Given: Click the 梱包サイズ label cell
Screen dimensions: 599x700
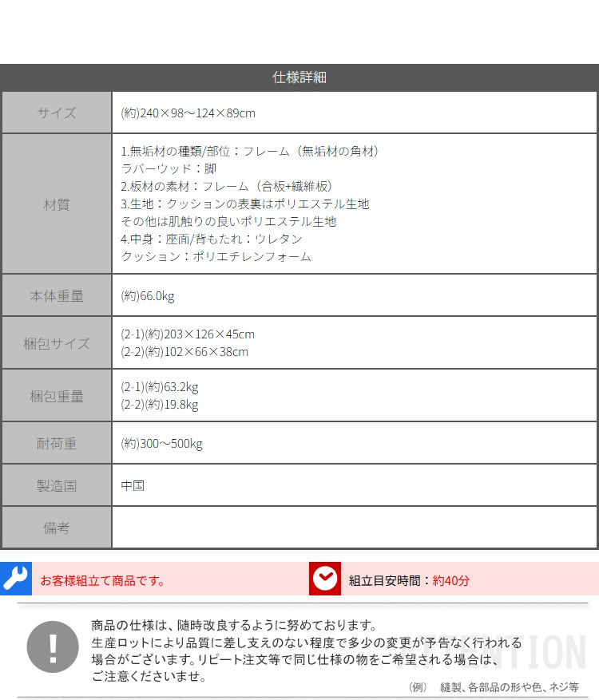Looking at the screenshot, I should (57, 343).
